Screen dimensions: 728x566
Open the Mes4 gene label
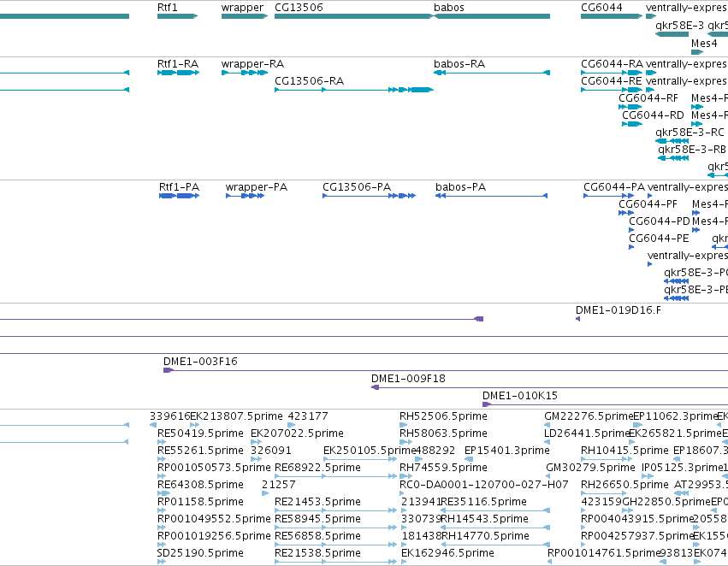[704, 44]
